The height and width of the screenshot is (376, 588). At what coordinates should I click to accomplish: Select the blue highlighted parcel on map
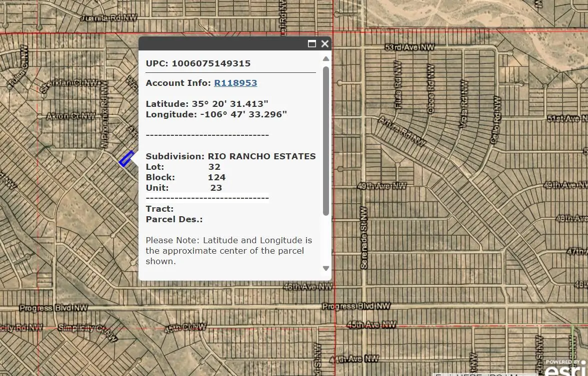tap(127, 159)
